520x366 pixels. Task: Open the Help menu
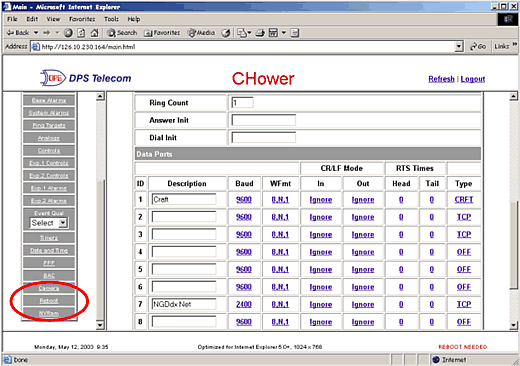coord(134,19)
